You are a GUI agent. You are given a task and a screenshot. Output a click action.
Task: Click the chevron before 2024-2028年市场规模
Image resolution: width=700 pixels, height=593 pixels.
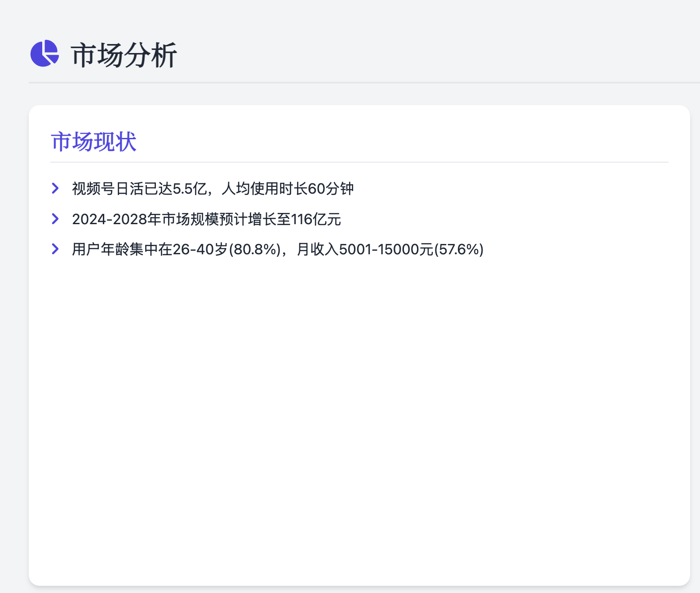(55, 219)
